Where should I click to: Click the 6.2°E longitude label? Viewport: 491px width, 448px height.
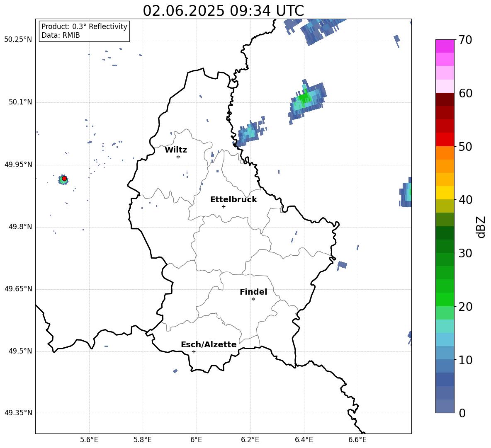250,440
